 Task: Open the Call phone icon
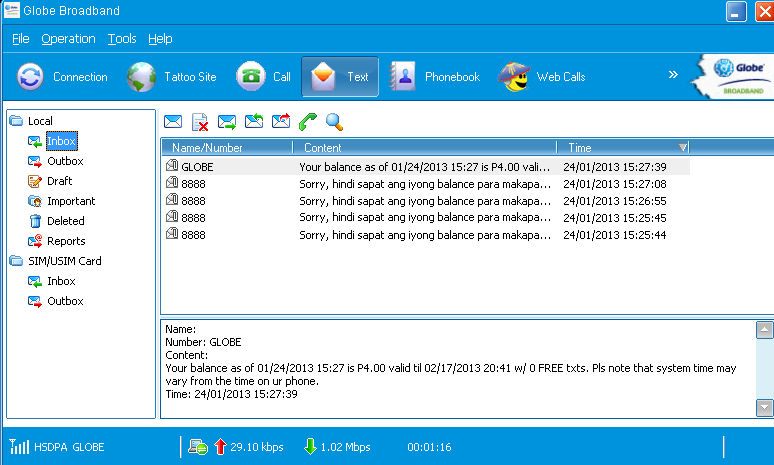[x=251, y=77]
